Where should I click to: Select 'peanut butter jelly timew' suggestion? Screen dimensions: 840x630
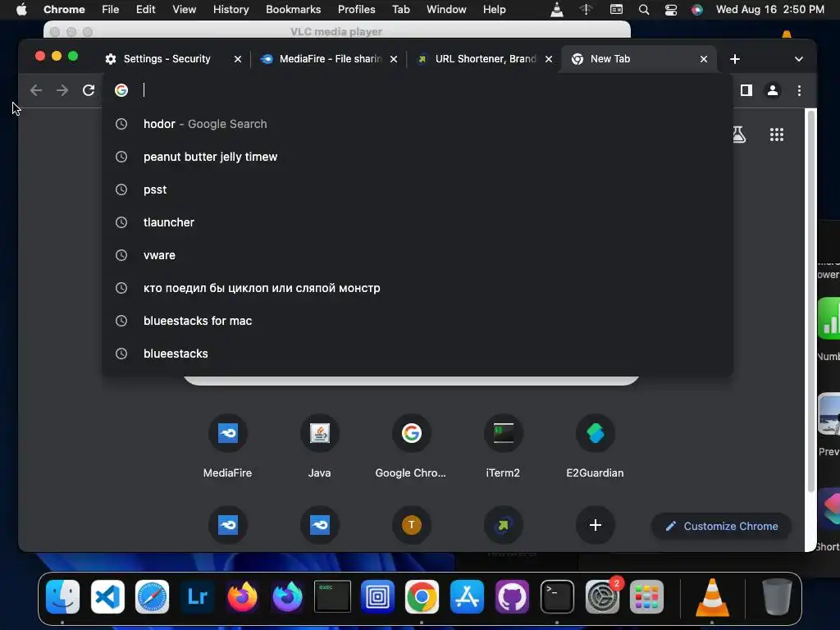tap(418, 157)
